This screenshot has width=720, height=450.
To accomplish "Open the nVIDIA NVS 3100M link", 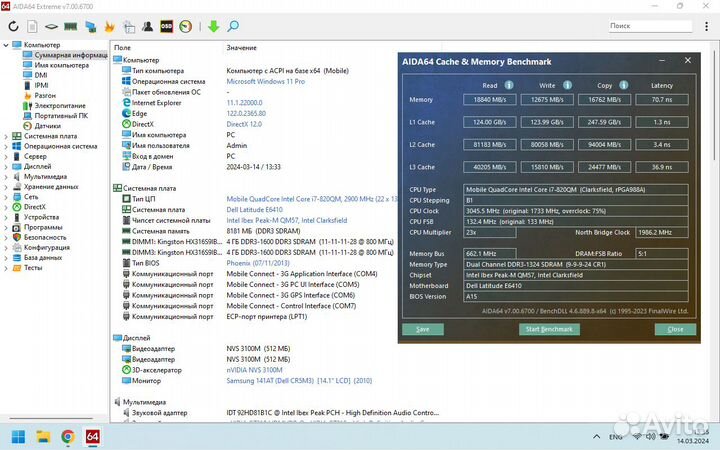I will coord(254,370).
